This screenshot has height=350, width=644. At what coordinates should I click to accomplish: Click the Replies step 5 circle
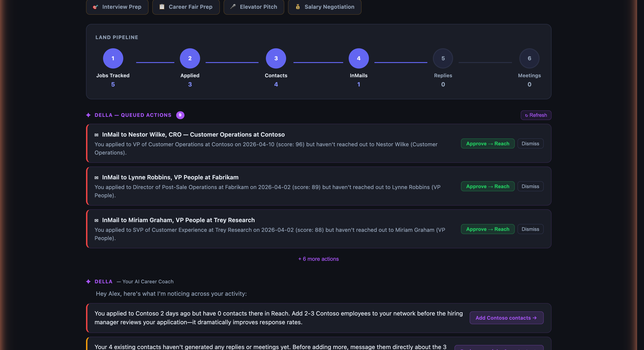(443, 58)
